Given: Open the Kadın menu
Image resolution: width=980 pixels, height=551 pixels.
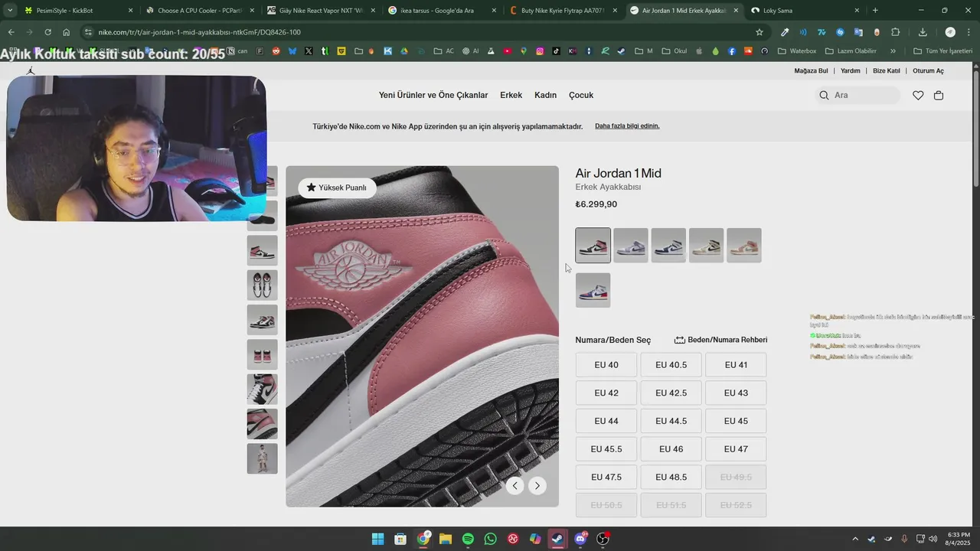Looking at the screenshot, I should [545, 95].
